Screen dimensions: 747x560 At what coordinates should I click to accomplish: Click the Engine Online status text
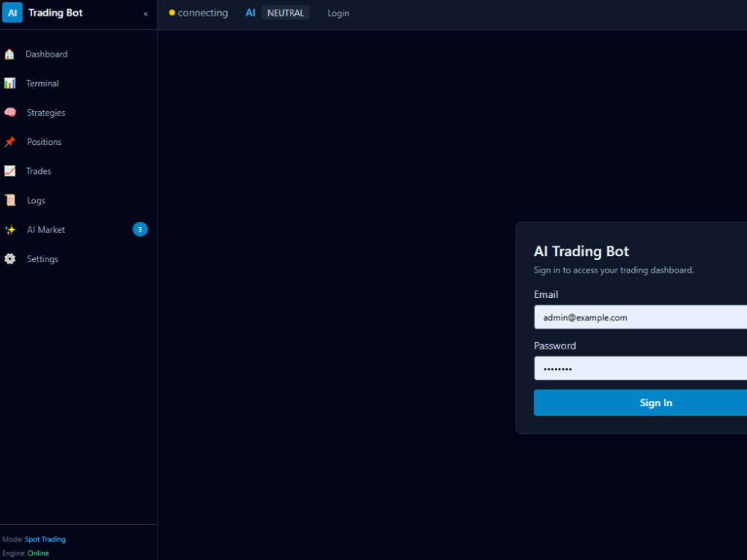click(x=38, y=553)
